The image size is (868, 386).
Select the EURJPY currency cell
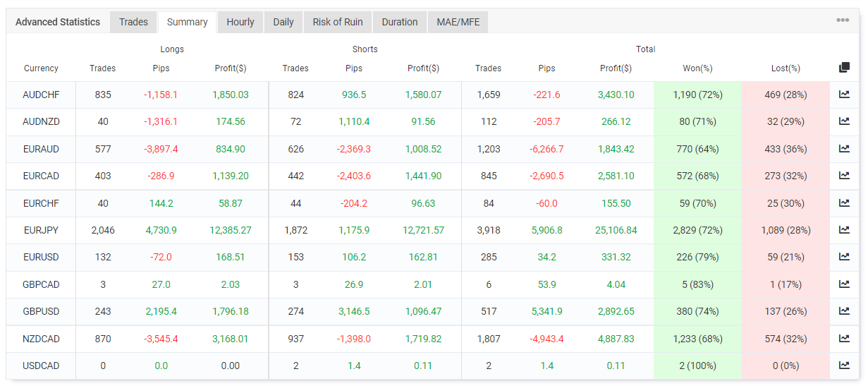coord(41,230)
